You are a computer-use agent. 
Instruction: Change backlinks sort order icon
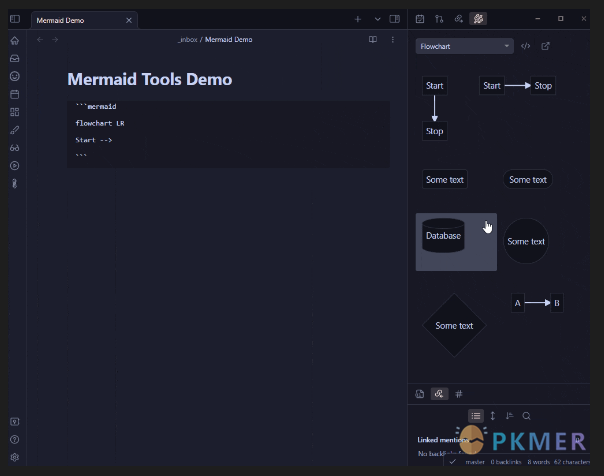(510, 416)
